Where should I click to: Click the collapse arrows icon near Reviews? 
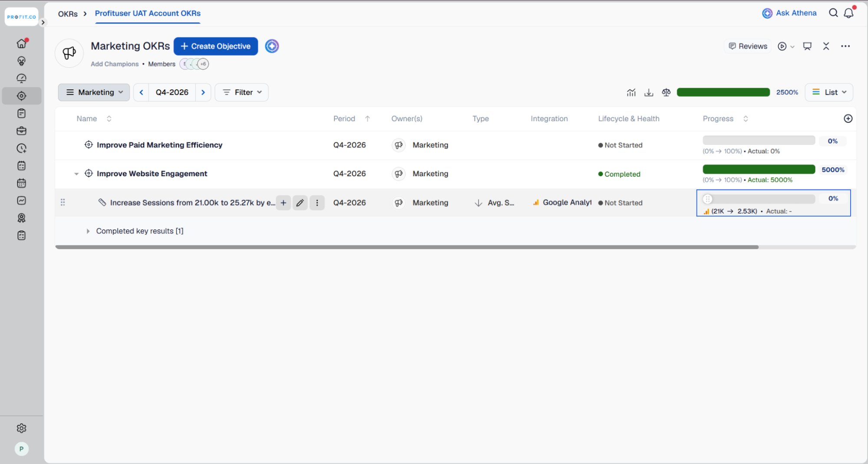tap(826, 46)
